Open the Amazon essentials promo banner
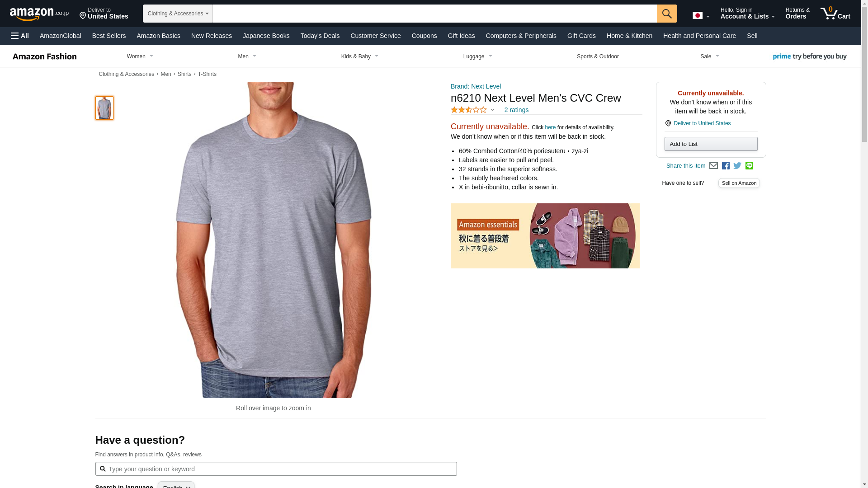The height and width of the screenshot is (488, 868). click(545, 236)
